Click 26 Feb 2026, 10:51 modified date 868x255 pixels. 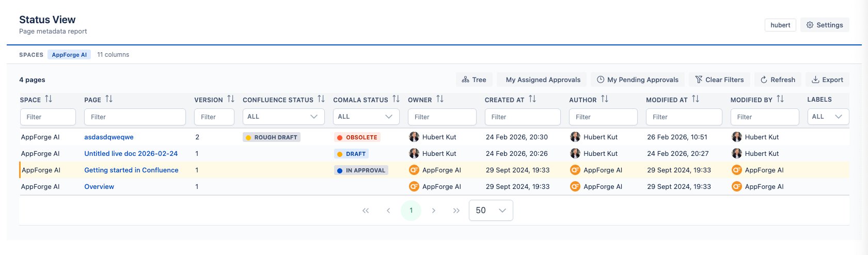(677, 137)
